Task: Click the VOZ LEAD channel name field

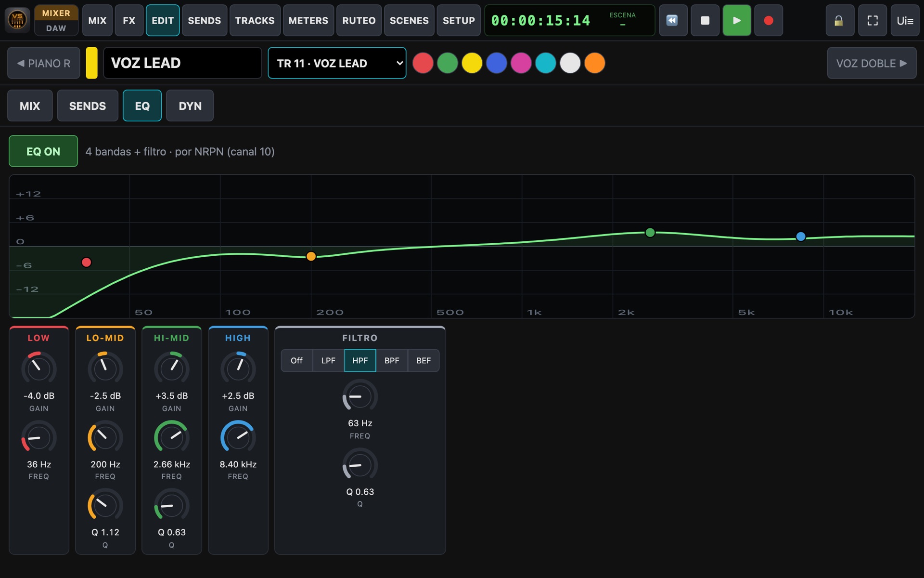Action: (x=183, y=63)
